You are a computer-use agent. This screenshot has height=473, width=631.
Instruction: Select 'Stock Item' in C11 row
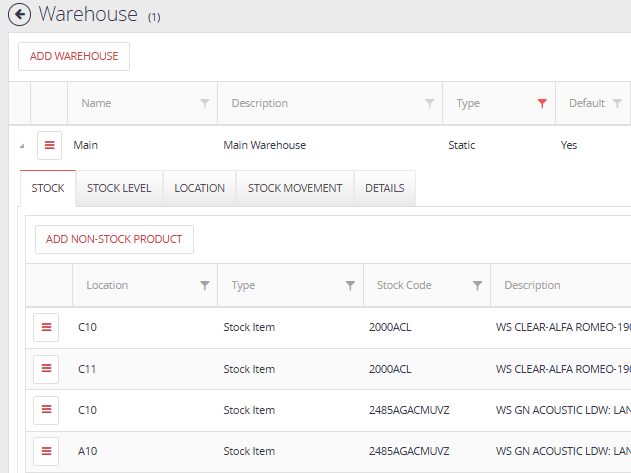click(x=250, y=369)
